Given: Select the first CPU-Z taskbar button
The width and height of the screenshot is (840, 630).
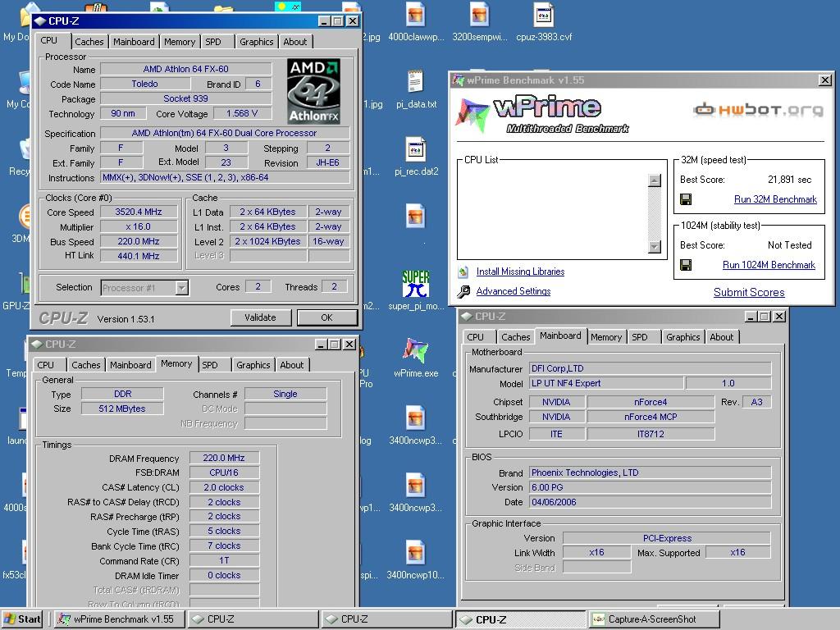Looking at the screenshot, I should [x=253, y=619].
